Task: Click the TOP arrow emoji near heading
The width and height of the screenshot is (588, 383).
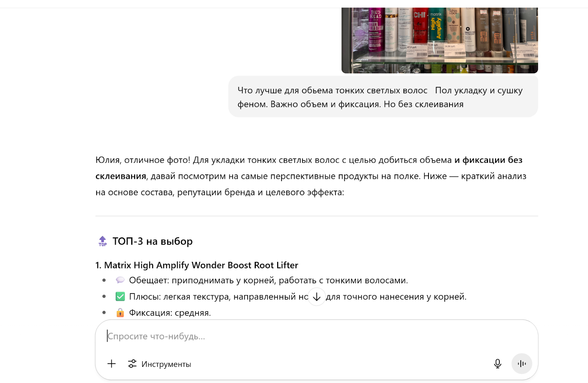Action: point(103,241)
